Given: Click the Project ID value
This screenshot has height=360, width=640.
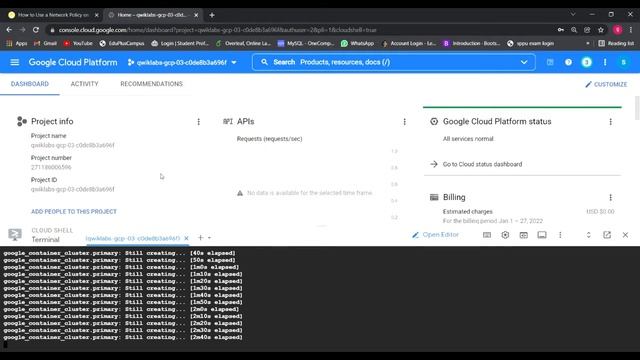Looking at the screenshot, I should pos(73,189).
